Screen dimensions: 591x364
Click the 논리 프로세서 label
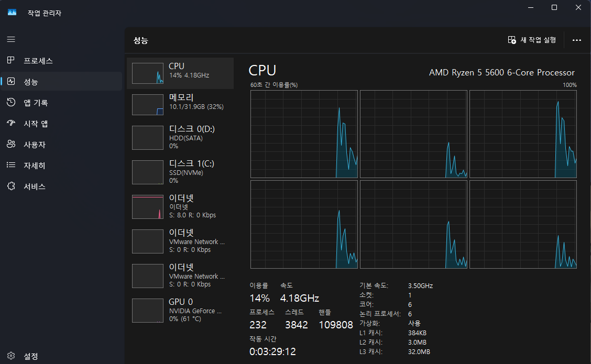click(380, 314)
